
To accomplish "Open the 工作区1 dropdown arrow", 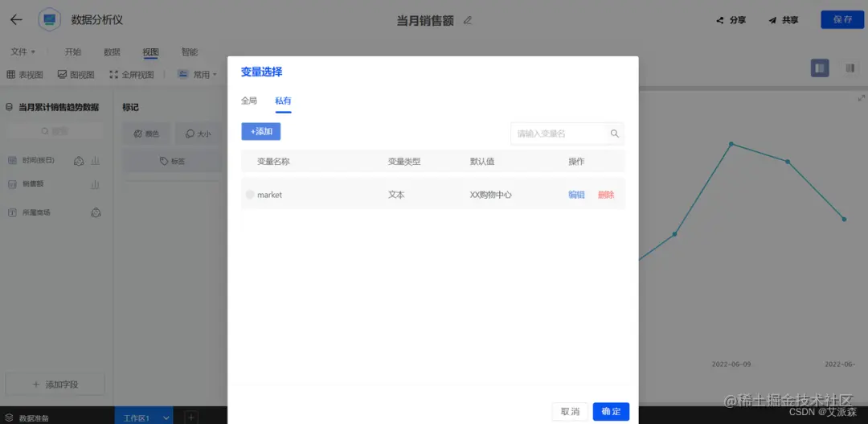I will pos(166,418).
